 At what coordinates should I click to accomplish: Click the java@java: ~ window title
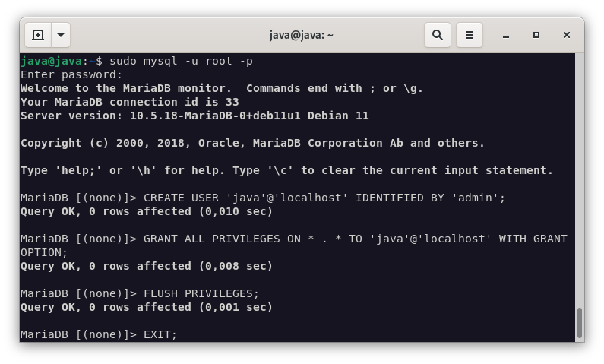pyautogui.click(x=301, y=35)
